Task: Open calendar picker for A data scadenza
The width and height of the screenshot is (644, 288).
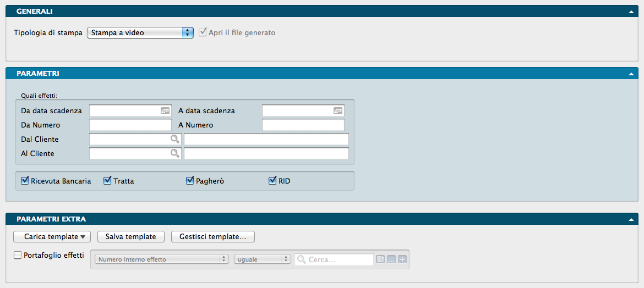Action: click(338, 110)
